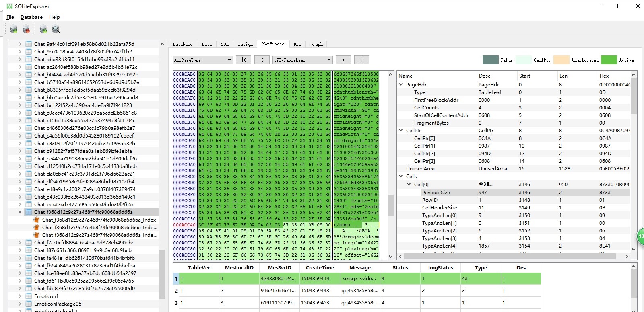Click table icon of Chat_fd611b80e5925aa99566c2f9c06c4765
The height and width of the screenshot is (312, 644).
click(x=29, y=281)
